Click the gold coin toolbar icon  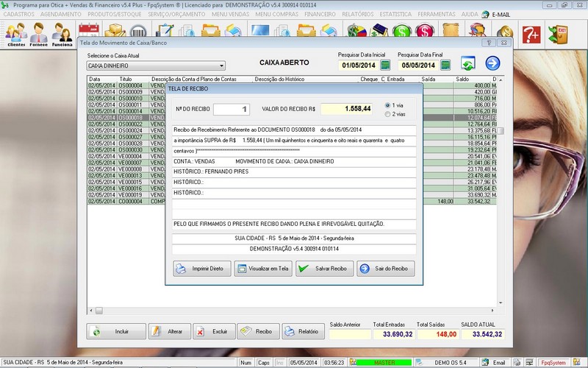click(x=505, y=31)
